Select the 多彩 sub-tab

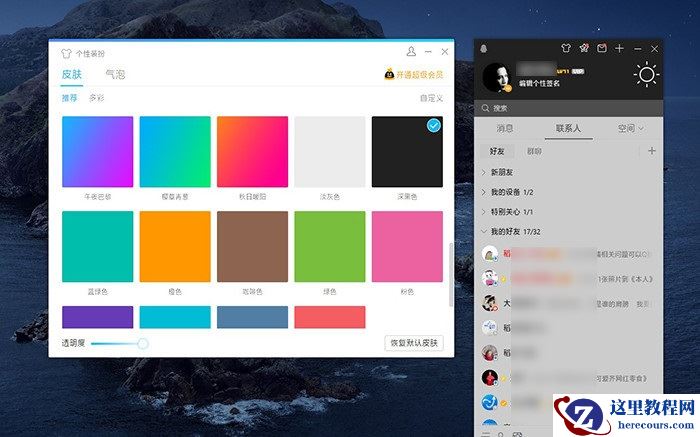96,98
